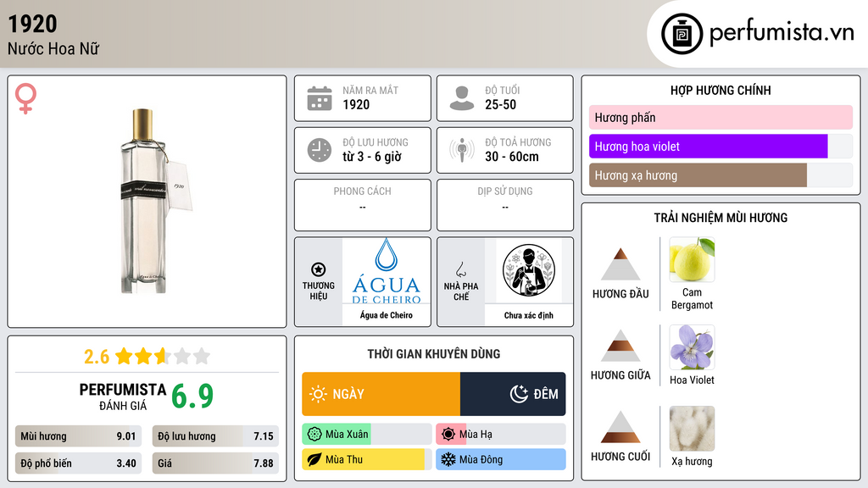Screen dimensions: 868x488
Task: Click the Hương đầu pyramid icon
Action: tap(620, 264)
